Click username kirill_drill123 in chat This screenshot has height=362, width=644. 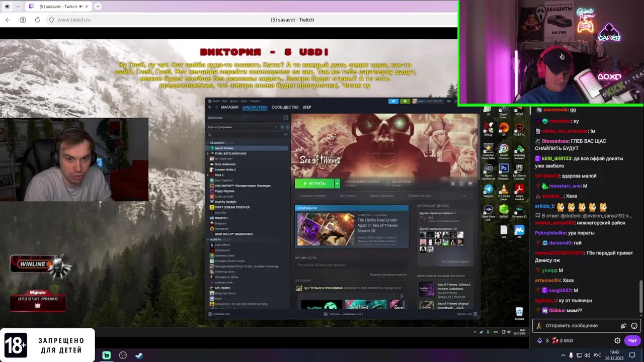coord(556,159)
